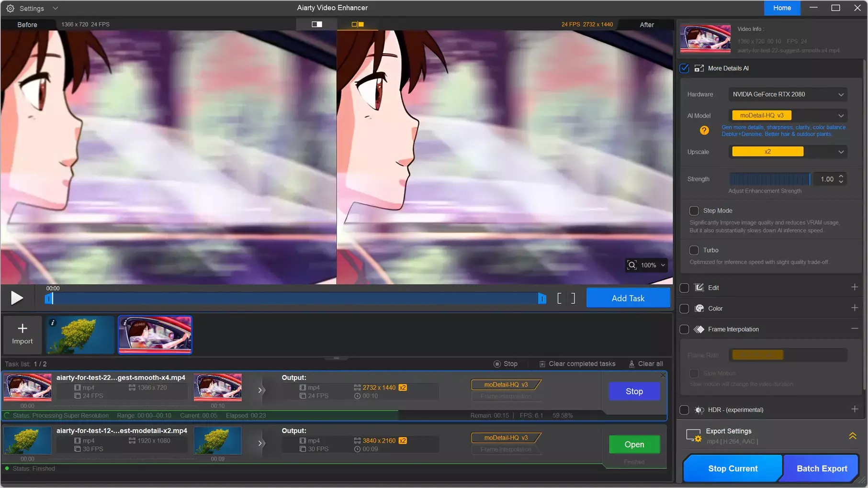Expand the Upscale x2 dropdown
This screenshot has width=868, height=488.
[788, 152]
